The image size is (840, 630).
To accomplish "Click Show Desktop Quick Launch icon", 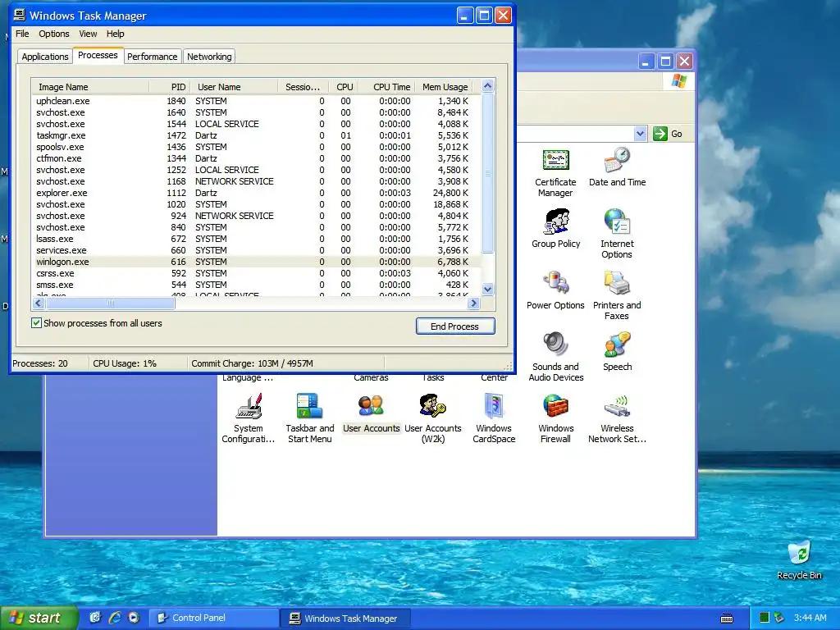I will (x=95, y=618).
